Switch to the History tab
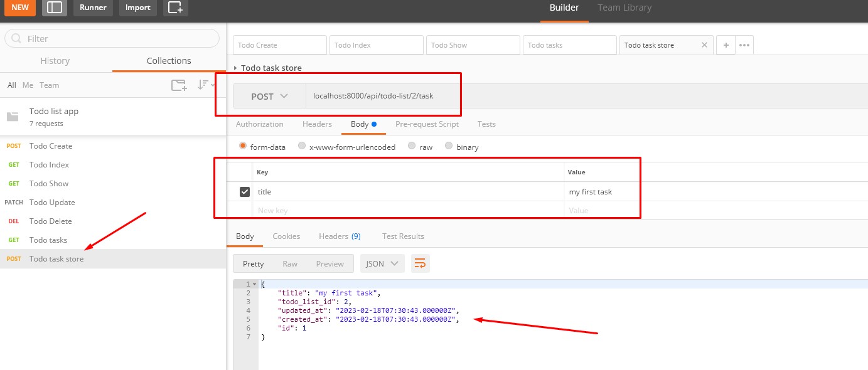Viewport: 868px width, 370px height. [x=55, y=61]
